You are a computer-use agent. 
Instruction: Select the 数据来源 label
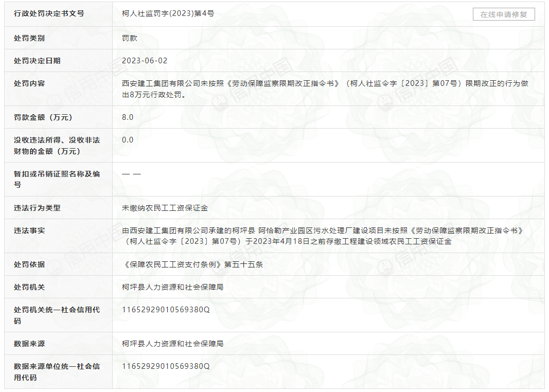[29, 344]
